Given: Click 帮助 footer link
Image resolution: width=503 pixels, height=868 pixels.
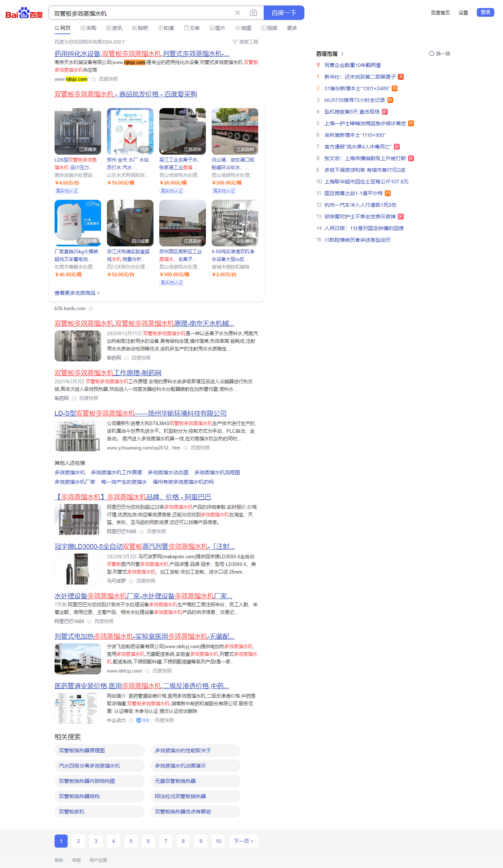Looking at the screenshot, I should [x=59, y=860].
